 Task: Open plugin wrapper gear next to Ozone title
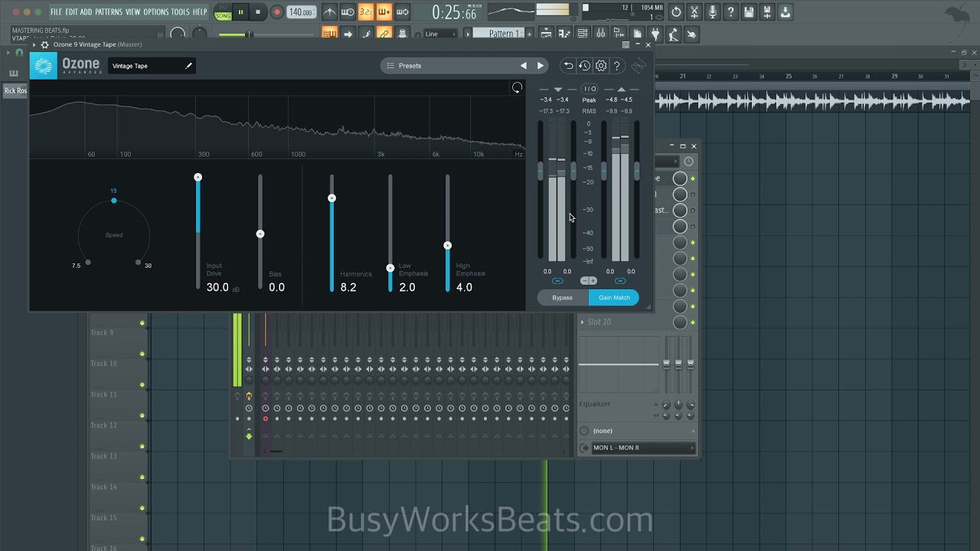[x=44, y=45]
